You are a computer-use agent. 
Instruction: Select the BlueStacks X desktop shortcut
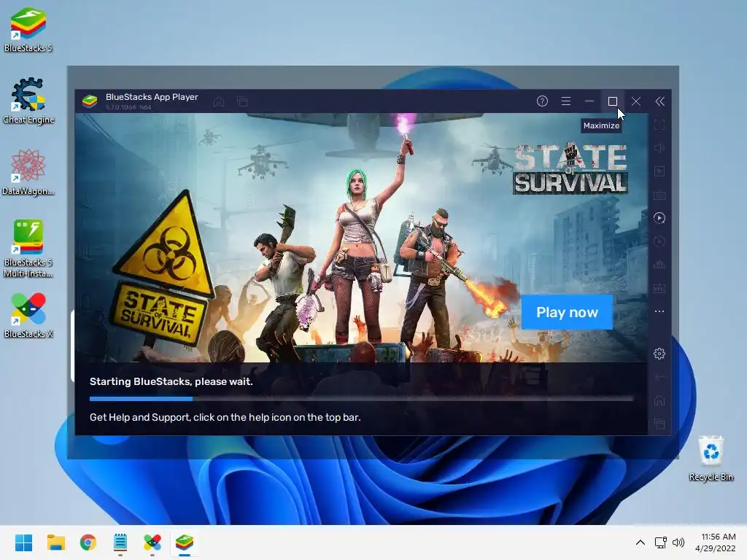click(x=28, y=315)
